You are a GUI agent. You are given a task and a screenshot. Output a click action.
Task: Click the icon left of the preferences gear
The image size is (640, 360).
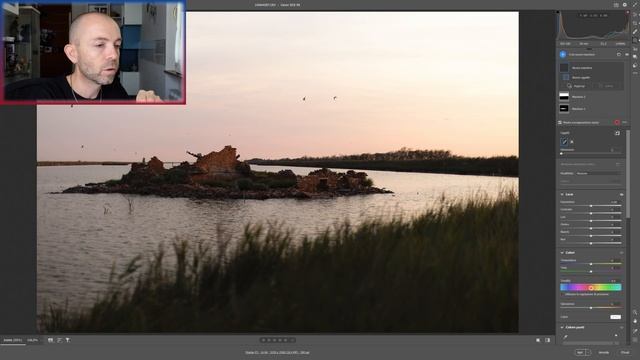[x=616, y=5]
